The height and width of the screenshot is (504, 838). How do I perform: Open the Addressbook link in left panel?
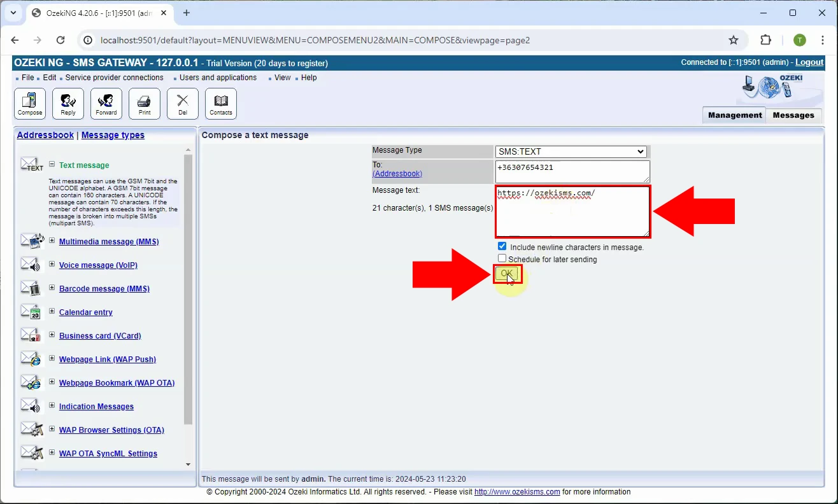[45, 135]
